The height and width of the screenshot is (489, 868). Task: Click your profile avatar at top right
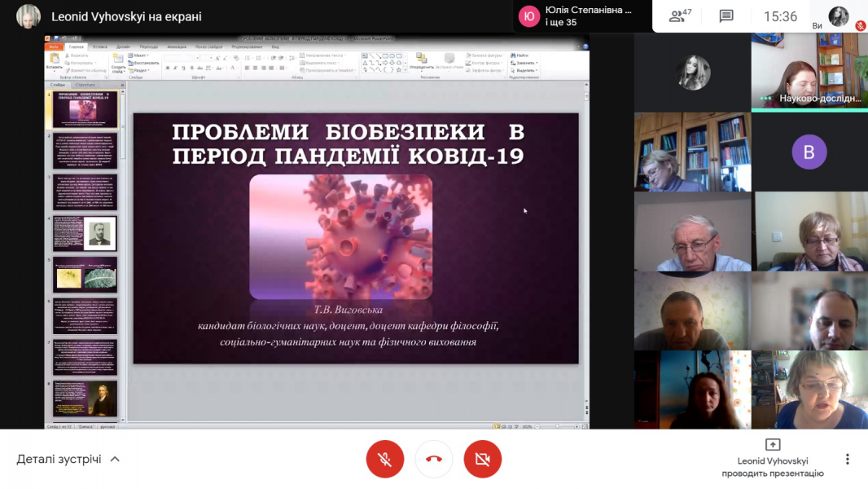click(x=838, y=16)
